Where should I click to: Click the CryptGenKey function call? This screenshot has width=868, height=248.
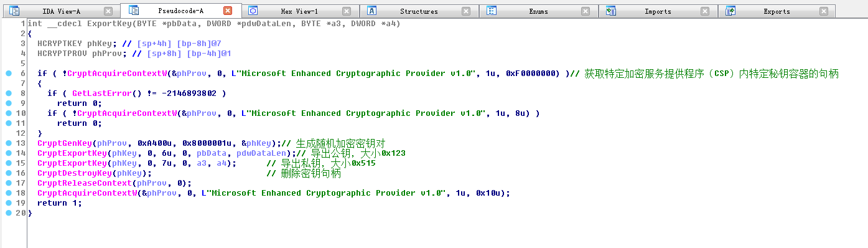65,143
